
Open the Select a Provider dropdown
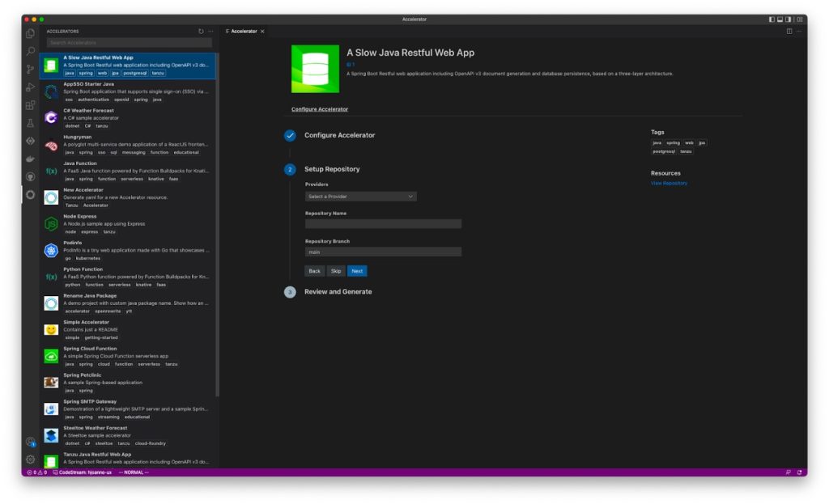point(360,197)
